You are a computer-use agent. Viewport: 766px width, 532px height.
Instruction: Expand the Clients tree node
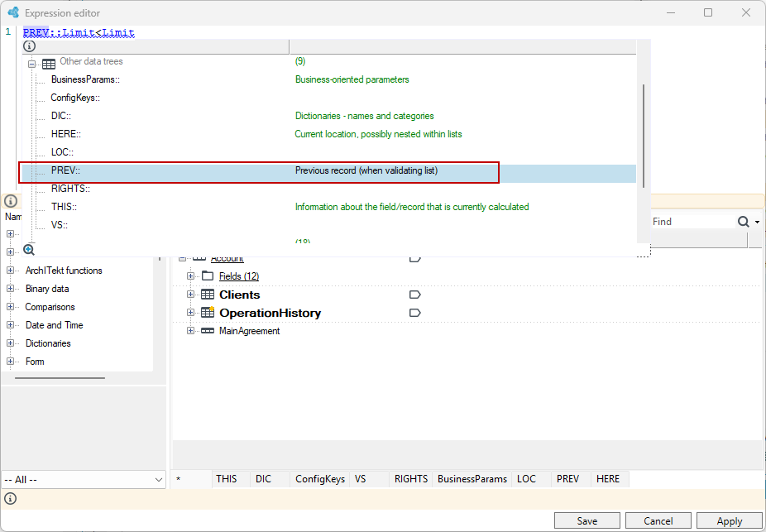[x=191, y=295]
